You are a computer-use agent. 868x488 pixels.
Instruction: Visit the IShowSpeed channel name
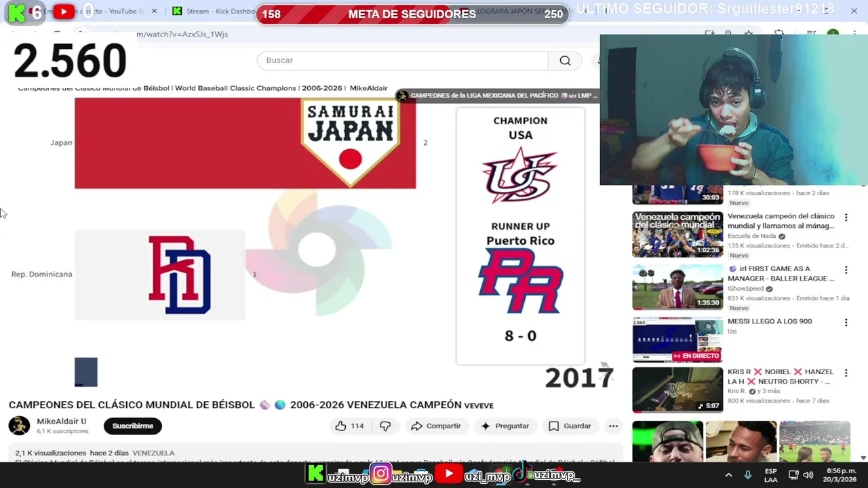coord(746,289)
